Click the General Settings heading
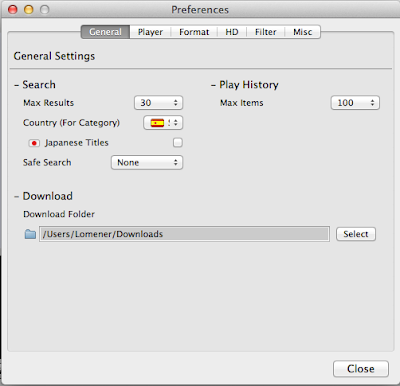This screenshot has width=400, height=386. (x=54, y=56)
